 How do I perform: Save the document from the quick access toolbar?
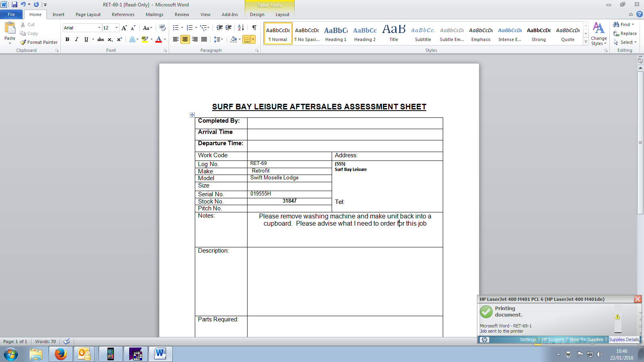(14, 4)
